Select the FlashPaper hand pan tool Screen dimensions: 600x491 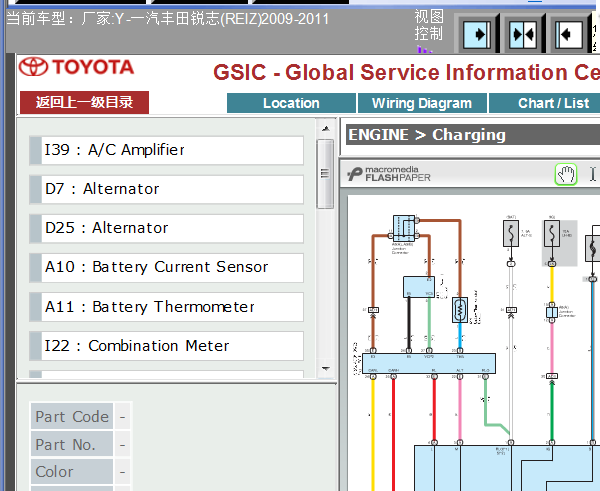[x=566, y=175]
